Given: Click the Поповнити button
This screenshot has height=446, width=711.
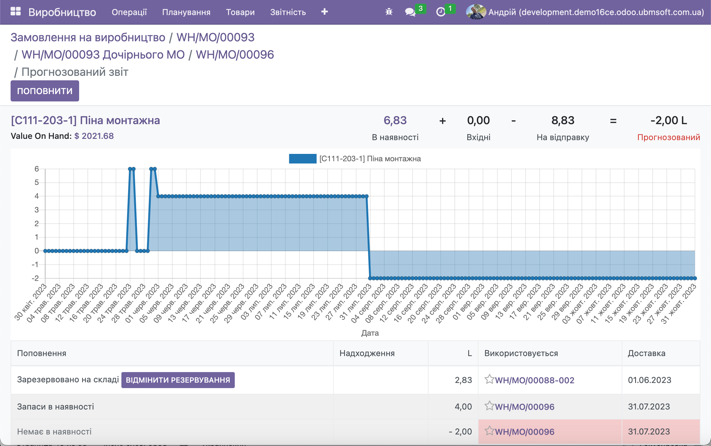Looking at the screenshot, I should [44, 91].
